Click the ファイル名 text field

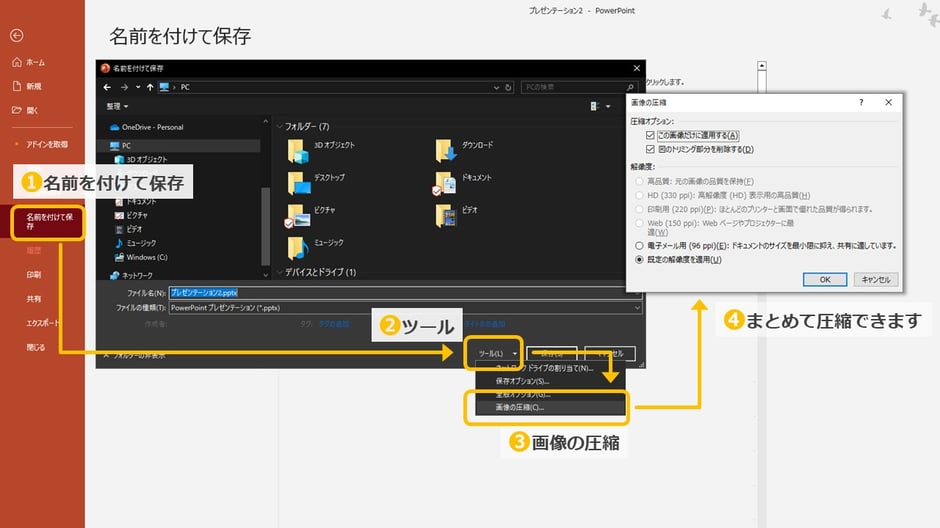point(400,293)
